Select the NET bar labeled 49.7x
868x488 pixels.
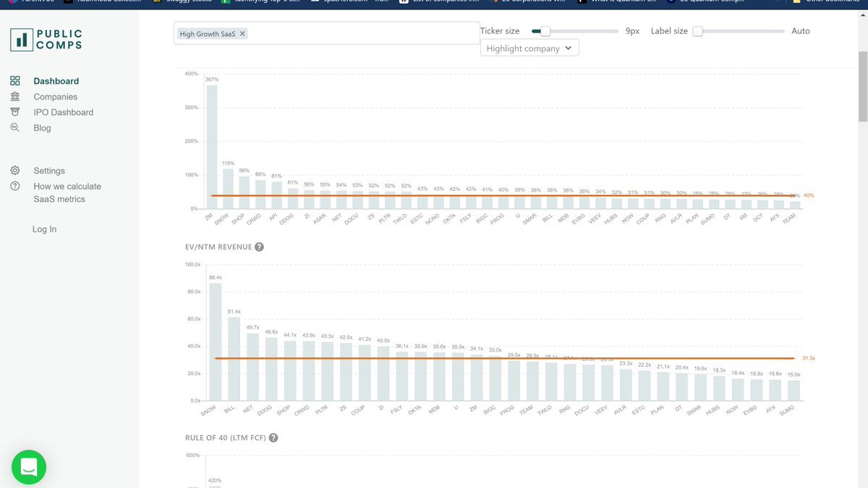pos(252,367)
